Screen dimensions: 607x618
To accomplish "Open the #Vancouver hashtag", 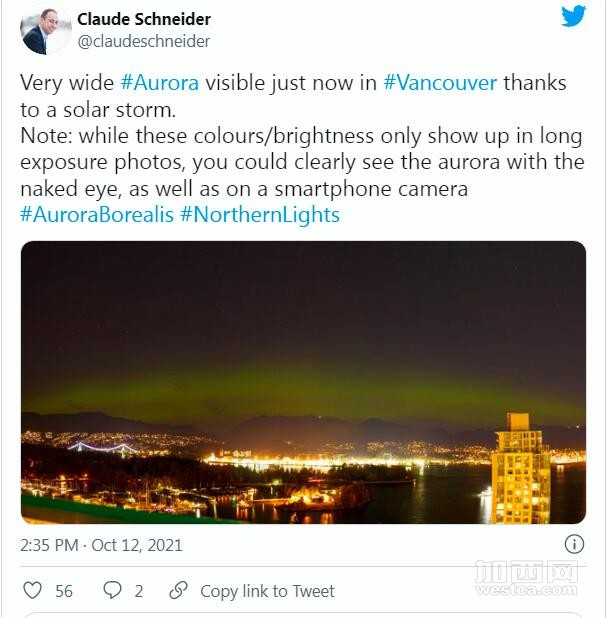I will pyautogui.click(x=440, y=83).
